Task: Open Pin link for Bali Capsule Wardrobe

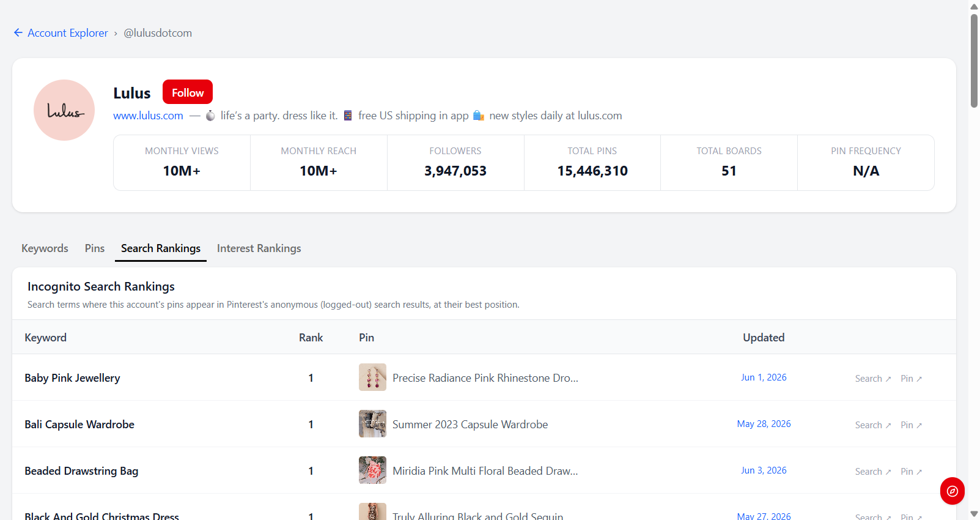Action: (911, 425)
